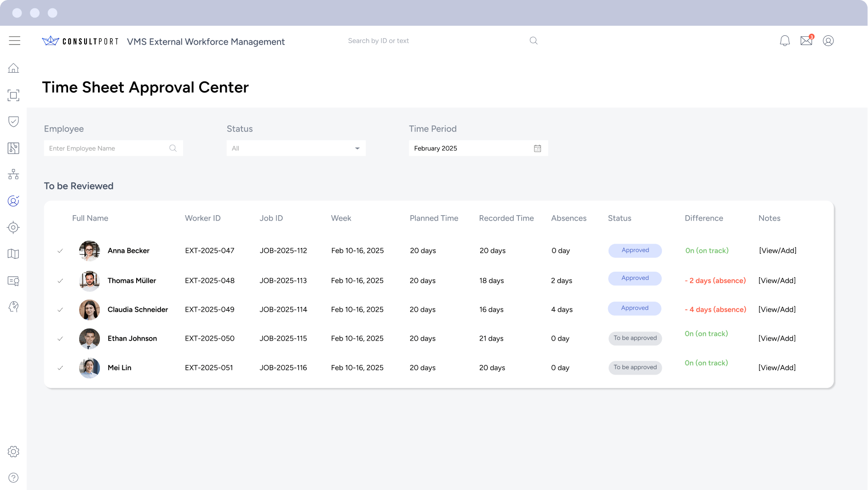Open the Home dashboard icon in the sidebar
Screen dimensions: 868x490
[x=14, y=68]
